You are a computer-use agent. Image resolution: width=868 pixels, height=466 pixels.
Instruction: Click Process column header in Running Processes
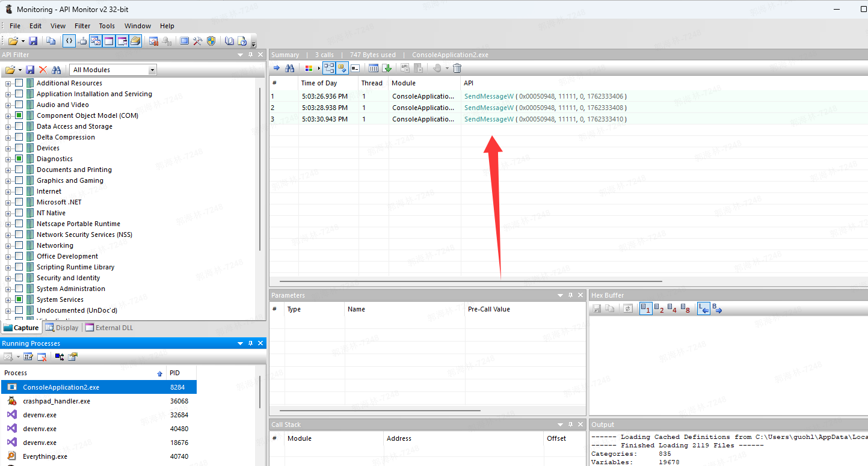[83, 373]
